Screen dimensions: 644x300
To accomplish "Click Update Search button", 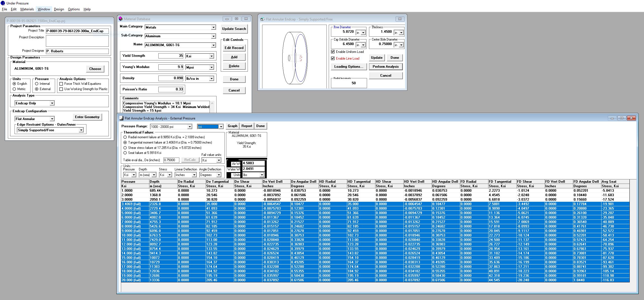I will 234,29.
